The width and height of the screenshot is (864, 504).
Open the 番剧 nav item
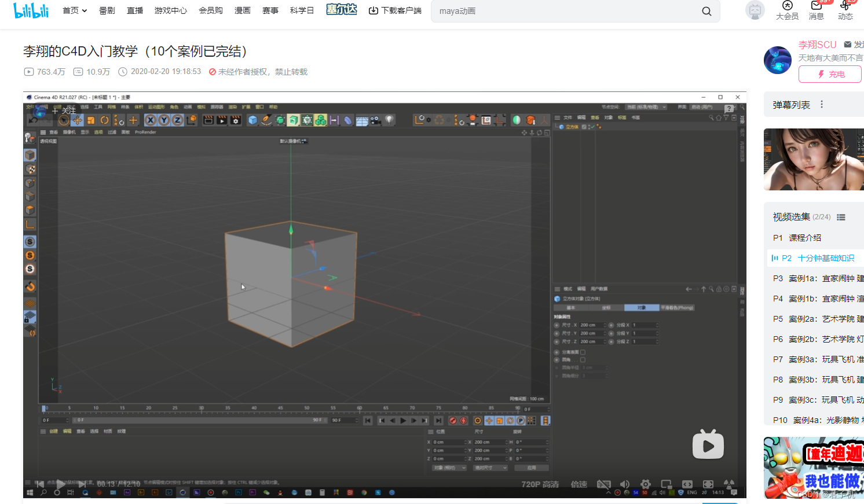107,10
